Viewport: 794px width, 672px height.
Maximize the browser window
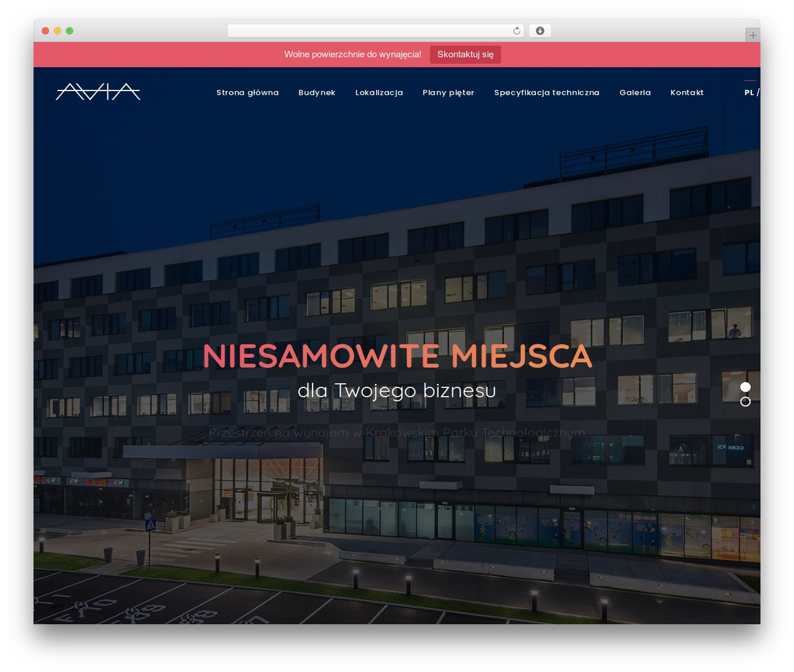[x=69, y=31]
